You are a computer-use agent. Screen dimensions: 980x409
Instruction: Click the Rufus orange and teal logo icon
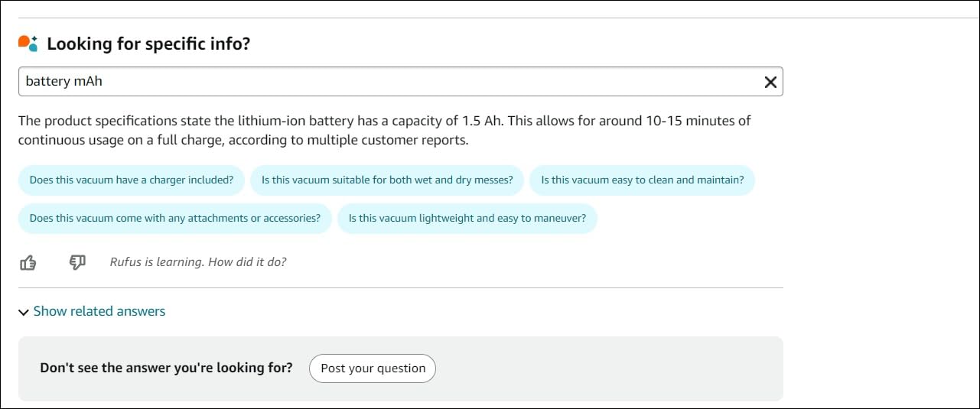click(28, 44)
